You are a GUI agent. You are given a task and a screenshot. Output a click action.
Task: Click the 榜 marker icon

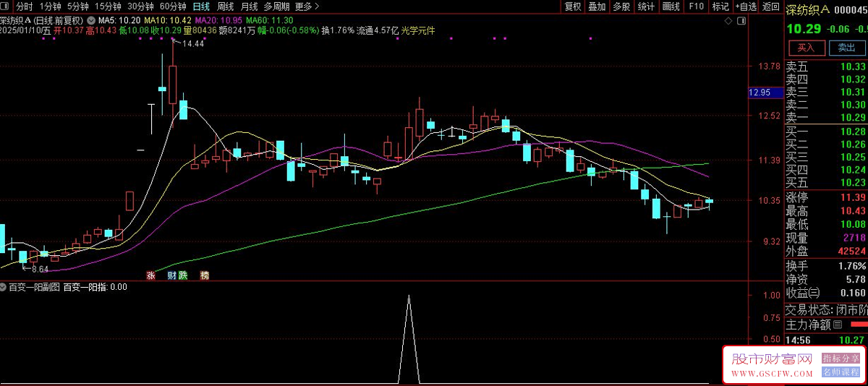(x=204, y=275)
